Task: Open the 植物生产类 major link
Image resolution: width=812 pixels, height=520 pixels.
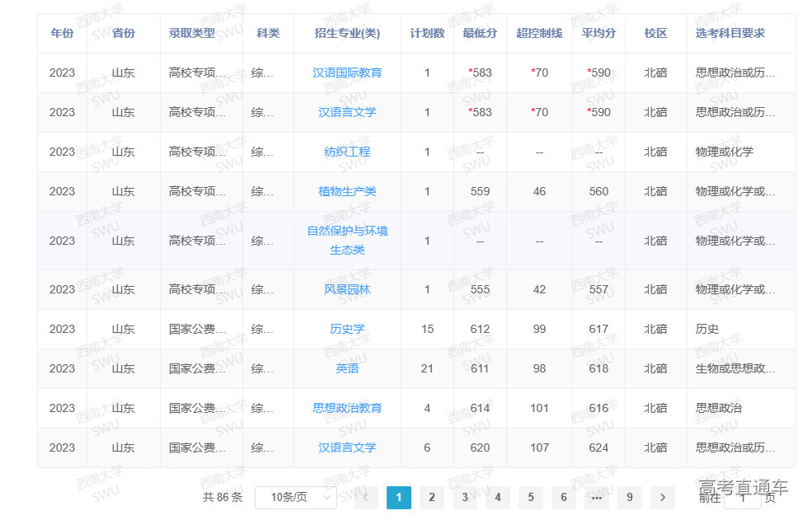Action: [347, 191]
